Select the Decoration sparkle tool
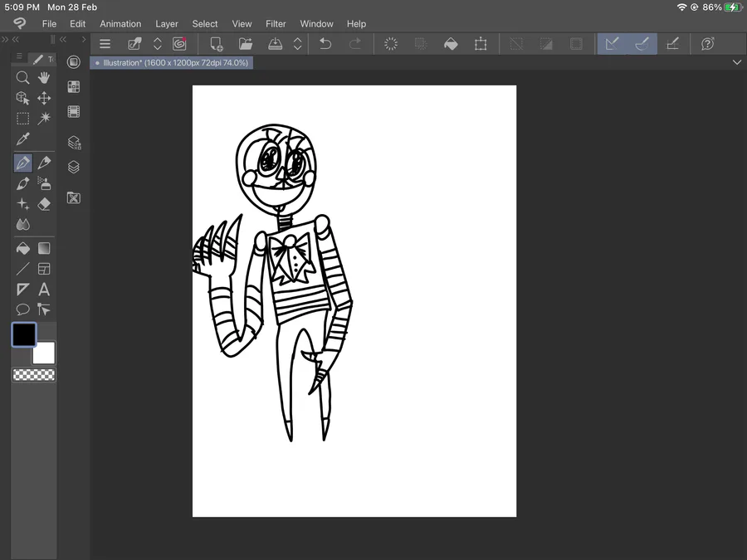Image resolution: width=747 pixels, height=560 pixels. click(x=22, y=204)
